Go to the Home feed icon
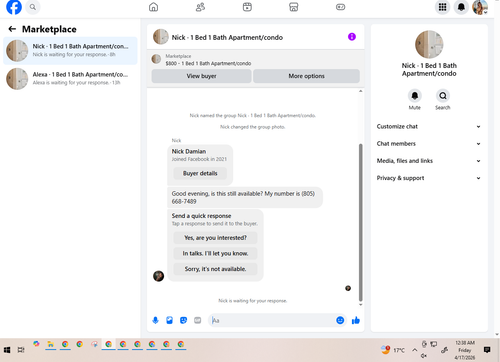 [x=153, y=7]
